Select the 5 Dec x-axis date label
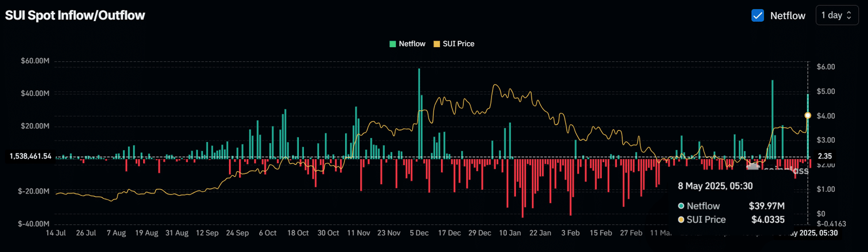Viewport: 868px width, 252px height. [x=419, y=233]
